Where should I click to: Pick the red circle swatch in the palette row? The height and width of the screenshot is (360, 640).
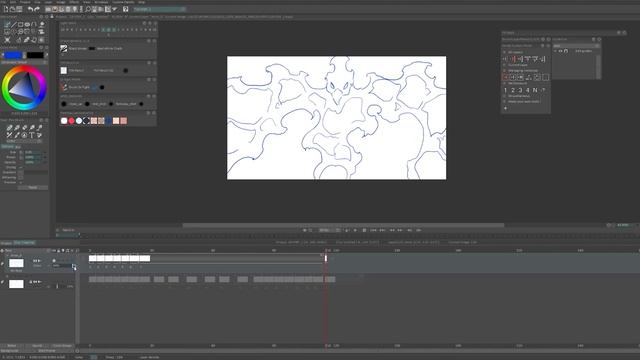(72, 121)
